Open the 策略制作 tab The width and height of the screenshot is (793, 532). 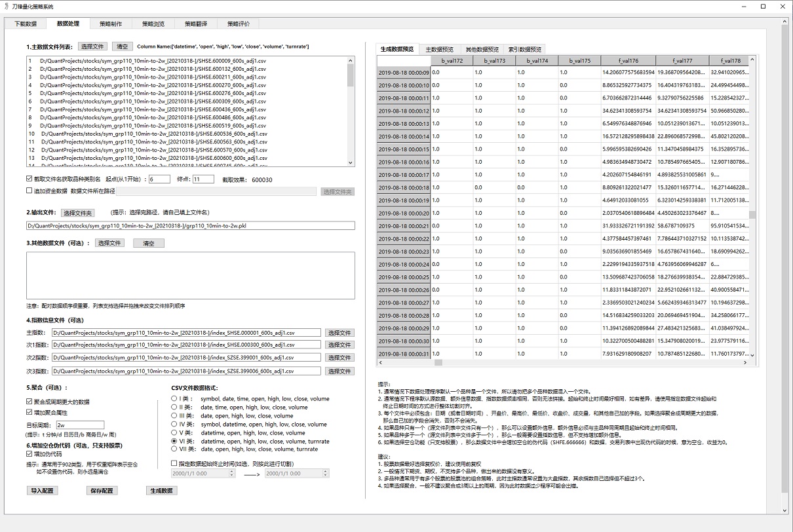point(111,24)
